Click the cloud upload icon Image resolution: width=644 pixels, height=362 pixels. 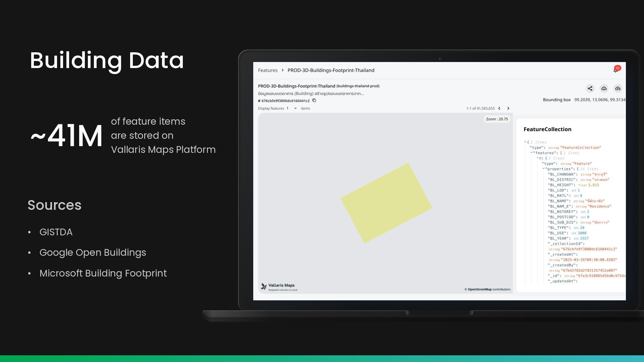[618, 88]
